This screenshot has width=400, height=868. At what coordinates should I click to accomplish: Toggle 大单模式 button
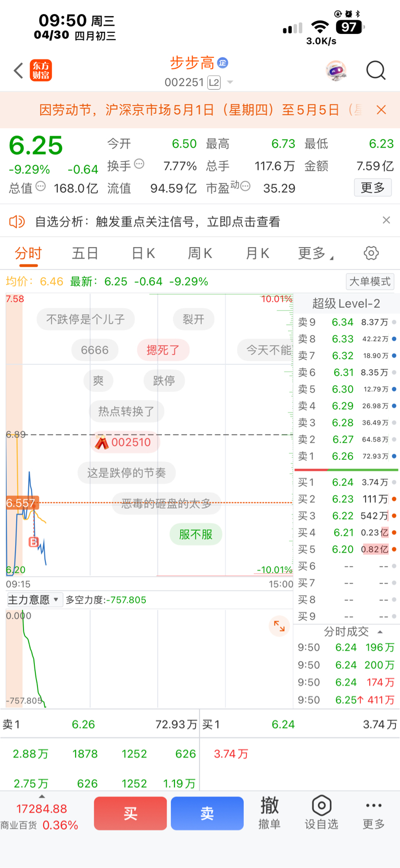click(370, 282)
